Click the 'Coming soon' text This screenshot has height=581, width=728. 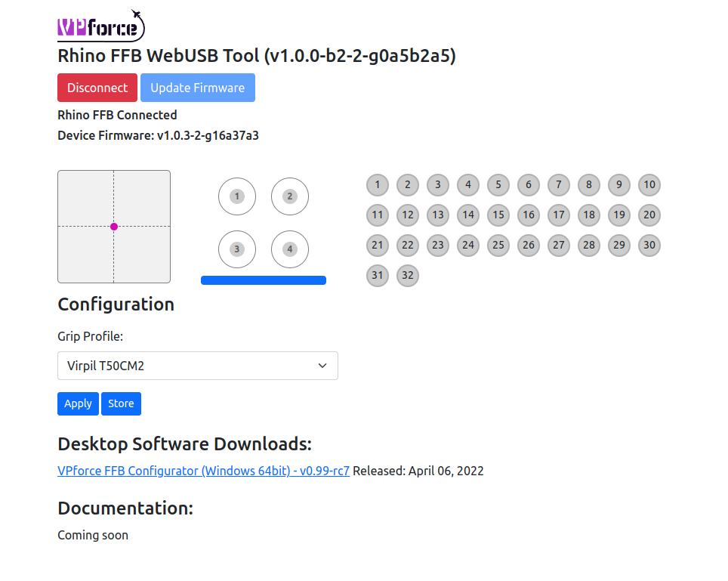pos(93,535)
